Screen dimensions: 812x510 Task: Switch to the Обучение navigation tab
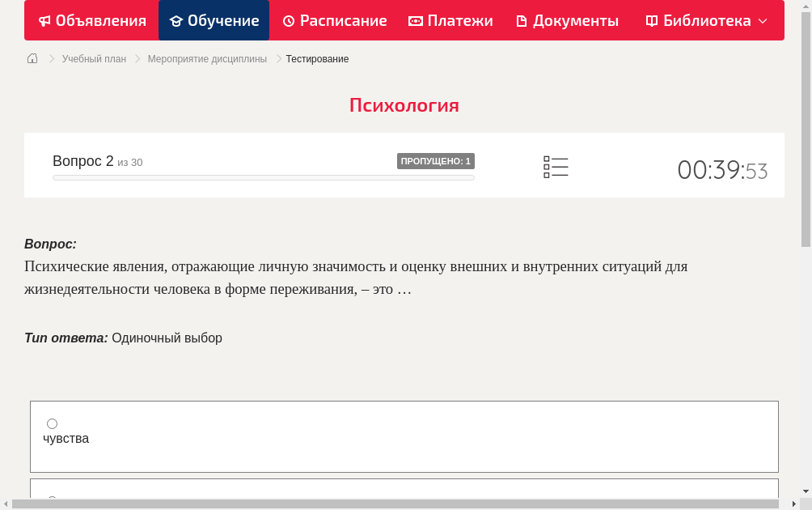coord(214,20)
